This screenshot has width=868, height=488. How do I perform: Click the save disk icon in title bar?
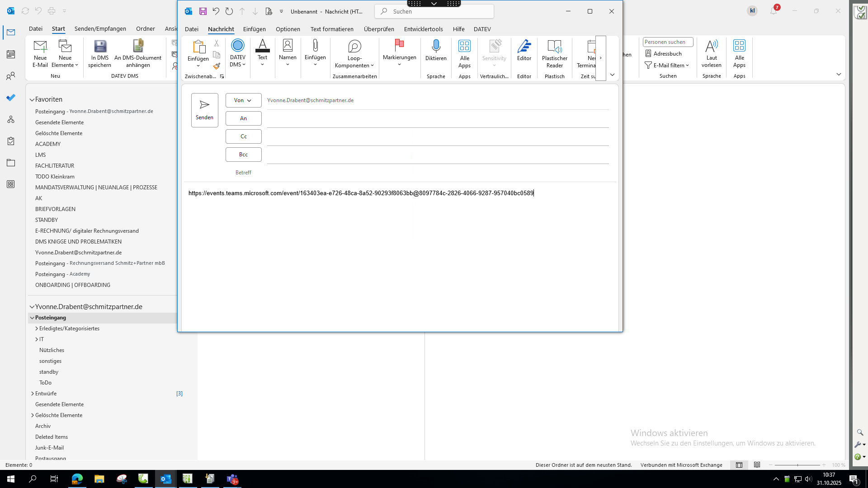click(x=203, y=11)
